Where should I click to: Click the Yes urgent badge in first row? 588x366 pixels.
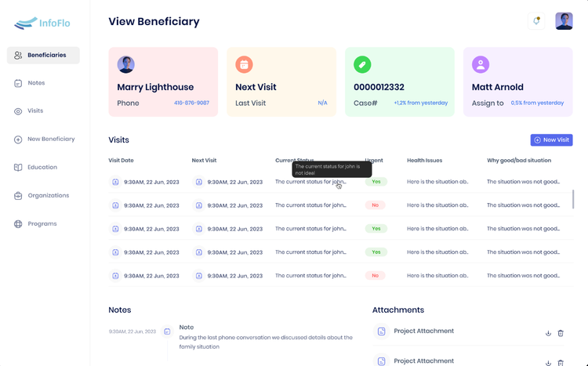click(376, 182)
